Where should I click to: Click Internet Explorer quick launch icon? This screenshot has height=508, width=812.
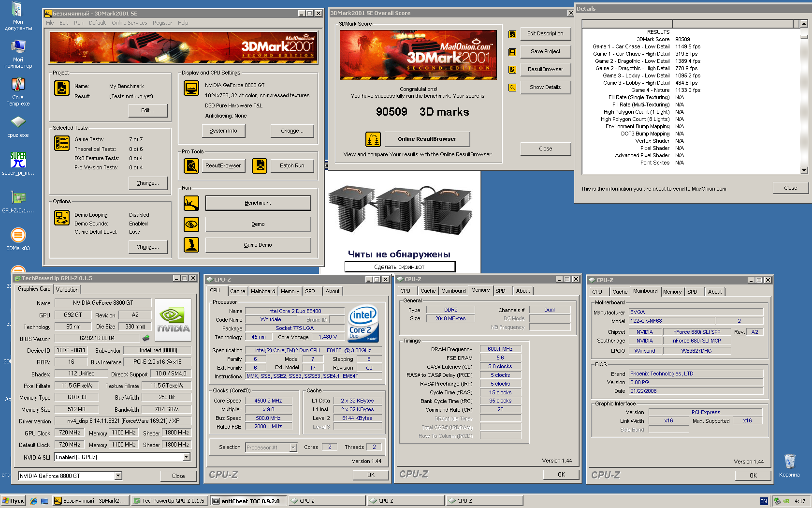[x=33, y=501]
